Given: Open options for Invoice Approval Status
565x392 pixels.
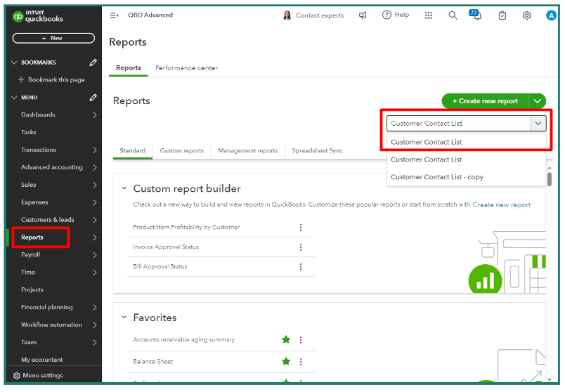Looking at the screenshot, I should 301,247.
